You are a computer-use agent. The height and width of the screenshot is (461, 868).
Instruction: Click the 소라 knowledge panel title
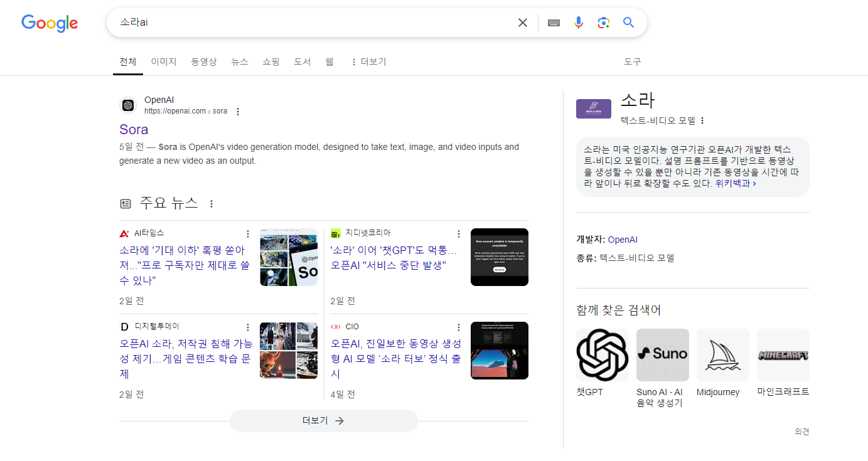click(x=638, y=100)
